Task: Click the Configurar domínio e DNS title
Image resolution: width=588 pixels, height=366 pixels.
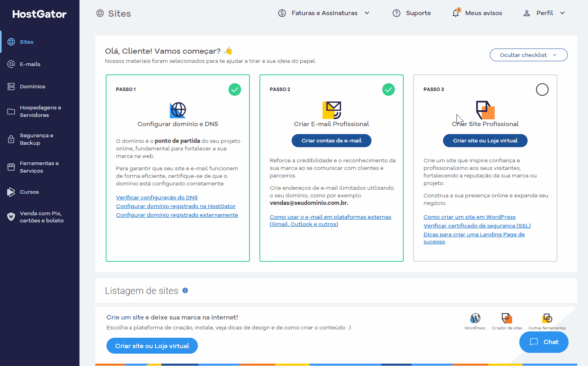Action: [x=178, y=124]
